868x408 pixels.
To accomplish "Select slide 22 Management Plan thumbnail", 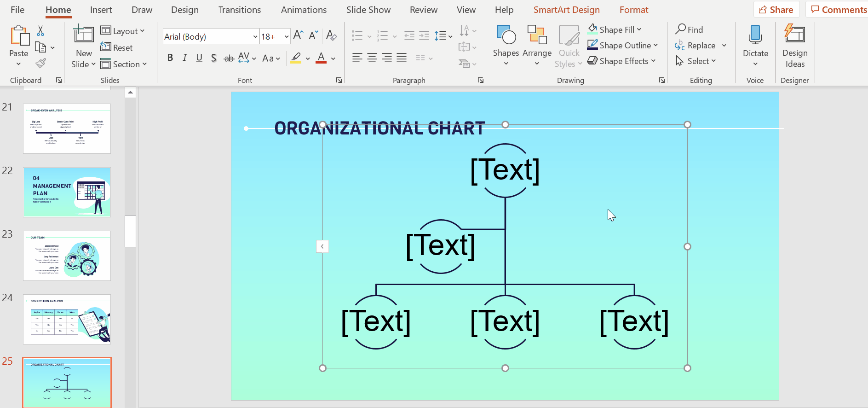I will pos(67,192).
